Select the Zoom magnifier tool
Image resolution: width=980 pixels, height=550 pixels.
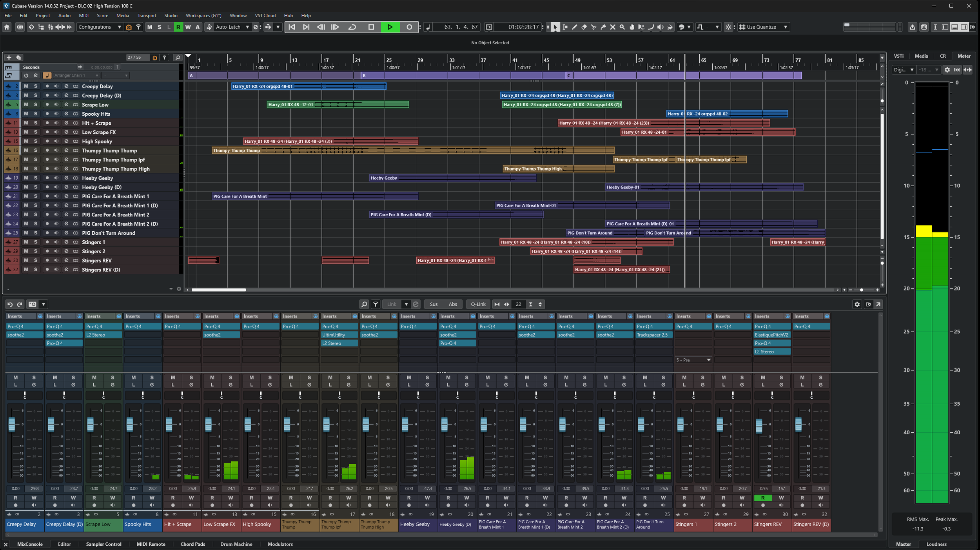coord(622,27)
